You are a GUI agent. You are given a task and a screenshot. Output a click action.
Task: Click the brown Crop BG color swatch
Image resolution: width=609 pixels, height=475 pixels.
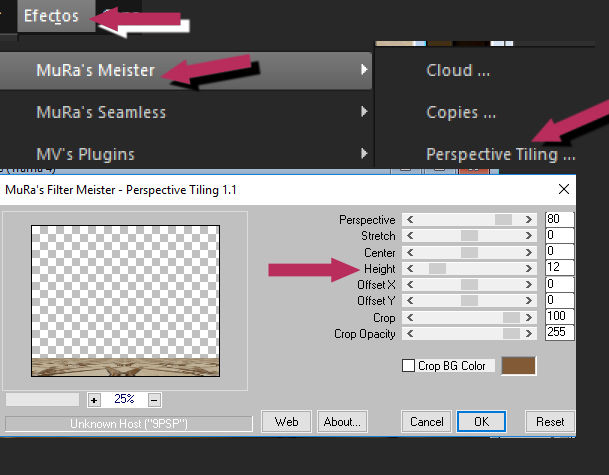518,366
